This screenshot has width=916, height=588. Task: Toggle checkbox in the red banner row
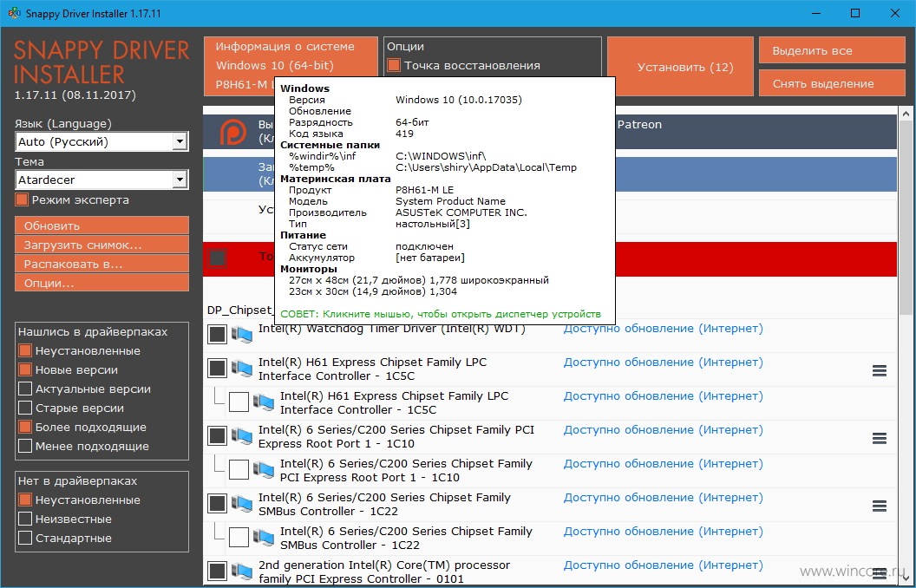[x=218, y=258]
